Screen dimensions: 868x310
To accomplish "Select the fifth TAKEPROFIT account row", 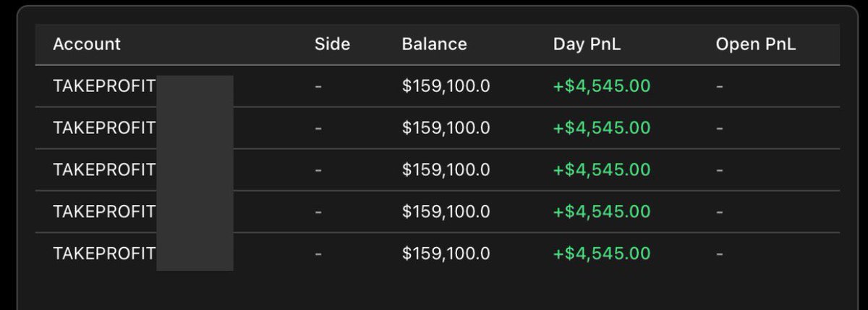I will tap(438, 254).
